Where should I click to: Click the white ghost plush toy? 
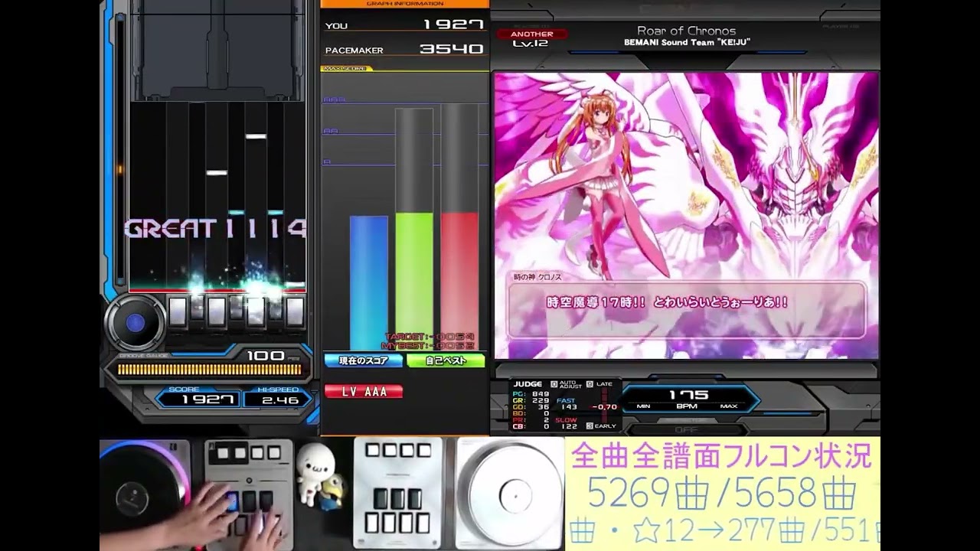(316, 474)
